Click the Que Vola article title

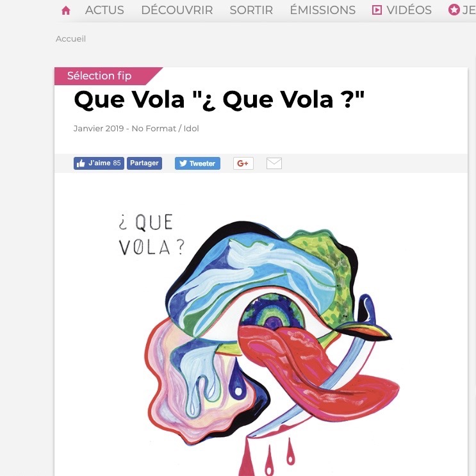219,99
